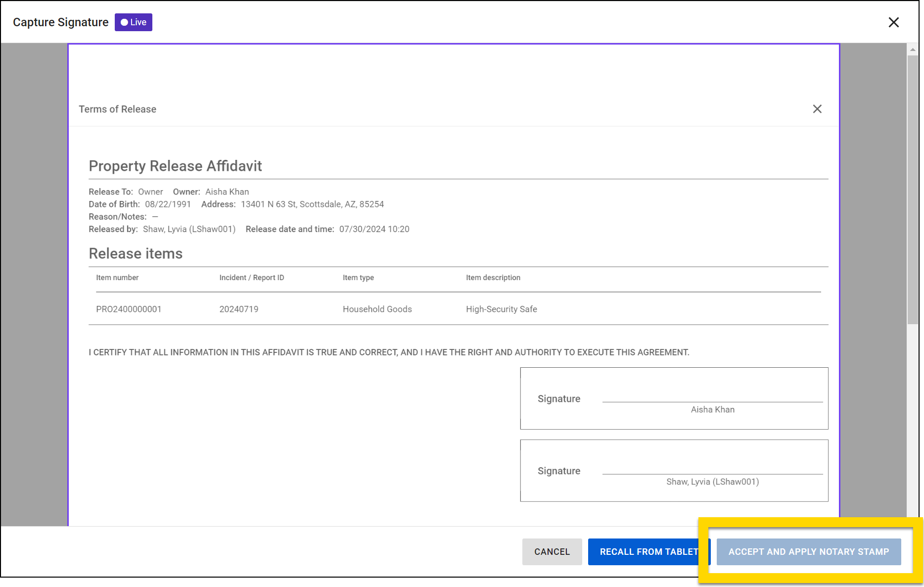Click Incident Report ID 20240719
The height and width of the screenshot is (587, 924).
[238, 309]
